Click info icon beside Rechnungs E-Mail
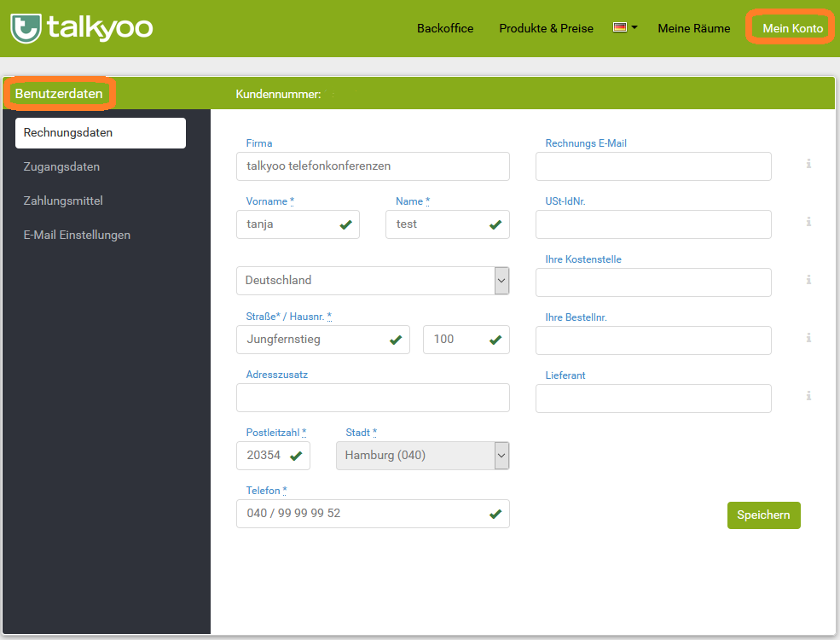The width and height of the screenshot is (840, 640). click(808, 164)
